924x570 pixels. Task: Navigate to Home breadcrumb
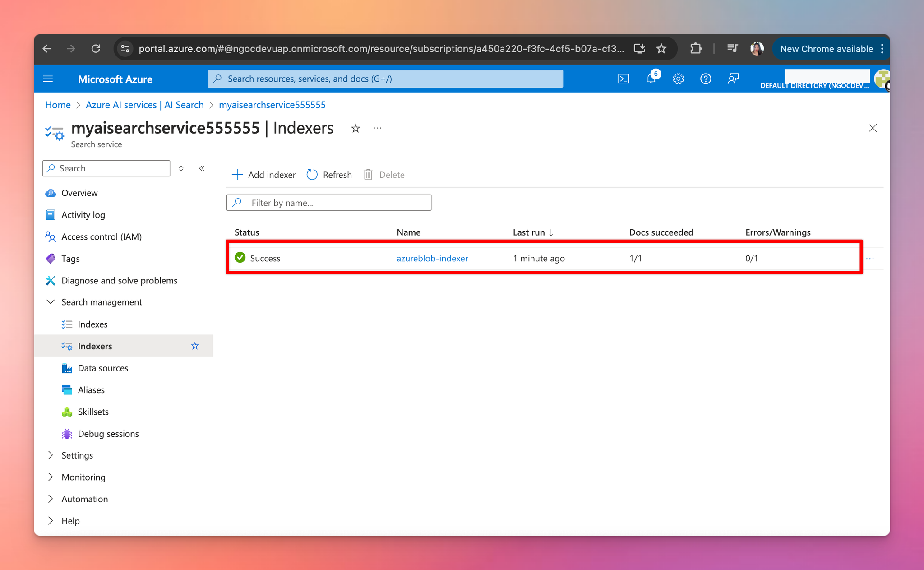click(x=58, y=105)
